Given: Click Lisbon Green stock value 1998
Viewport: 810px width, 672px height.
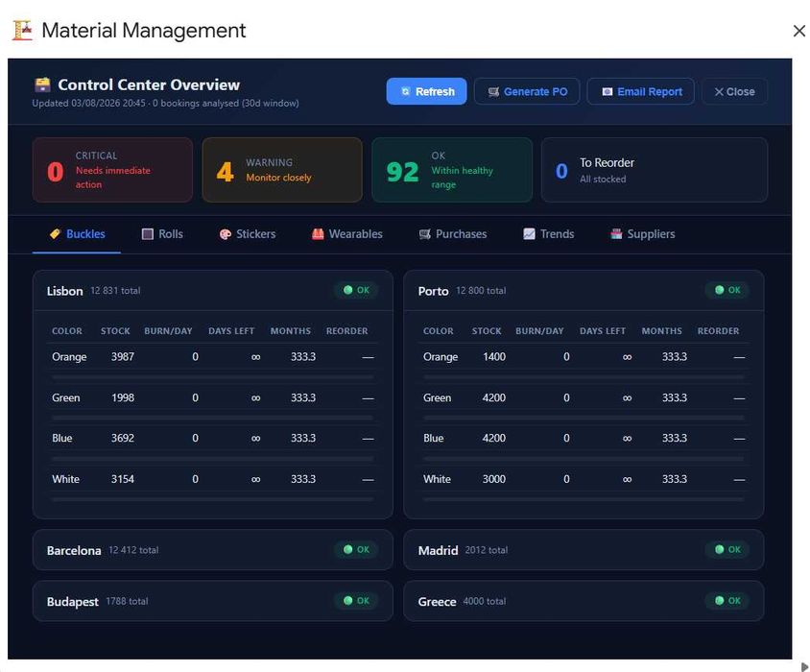Looking at the screenshot, I should pos(123,397).
